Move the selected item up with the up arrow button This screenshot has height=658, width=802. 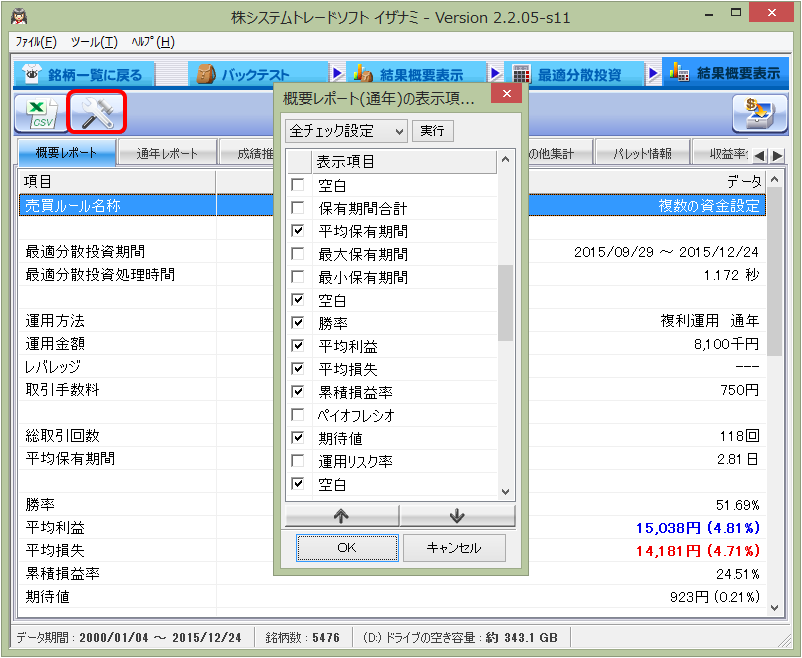point(342,516)
